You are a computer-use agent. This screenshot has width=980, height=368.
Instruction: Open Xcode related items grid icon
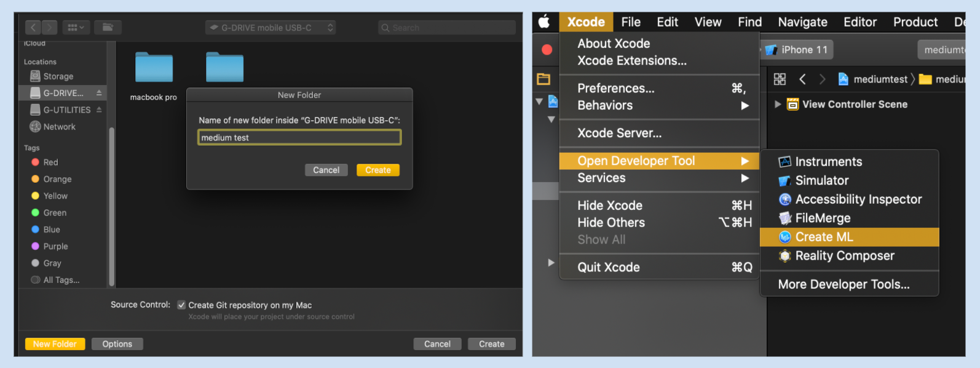coord(780,79)
